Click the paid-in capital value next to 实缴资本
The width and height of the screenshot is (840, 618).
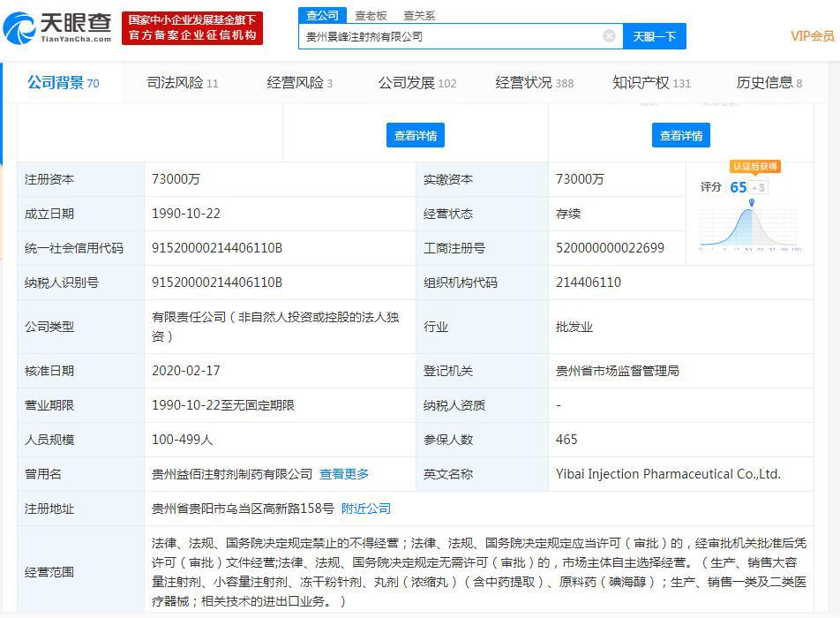(580, 179)
